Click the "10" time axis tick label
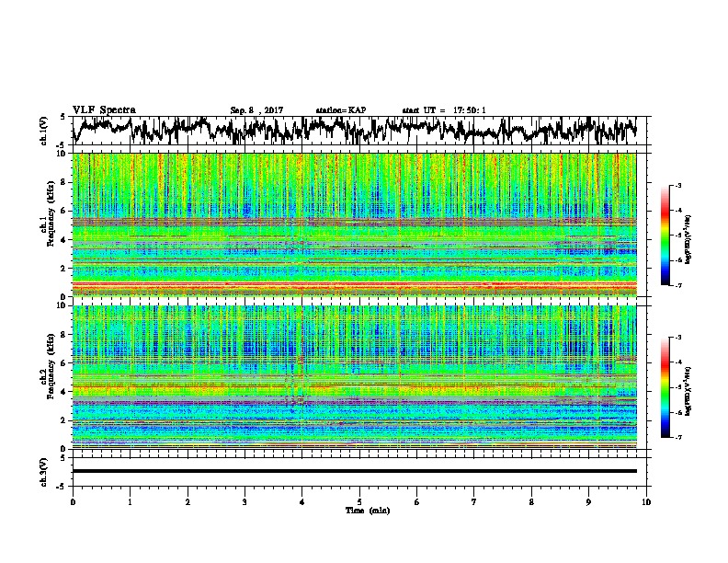Screen dimensions: 728x563 [x=646, y=502]
